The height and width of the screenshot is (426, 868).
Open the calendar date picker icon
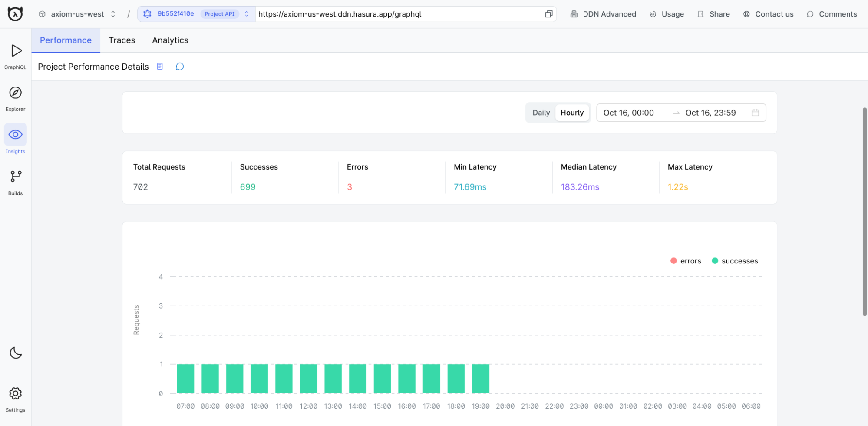point(756,113)
